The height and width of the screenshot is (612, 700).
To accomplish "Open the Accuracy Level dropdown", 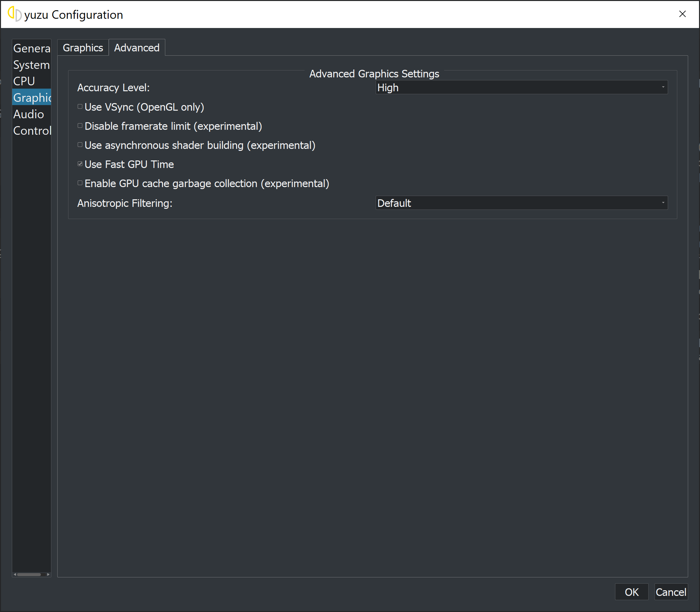I will (x=522, y=87).
